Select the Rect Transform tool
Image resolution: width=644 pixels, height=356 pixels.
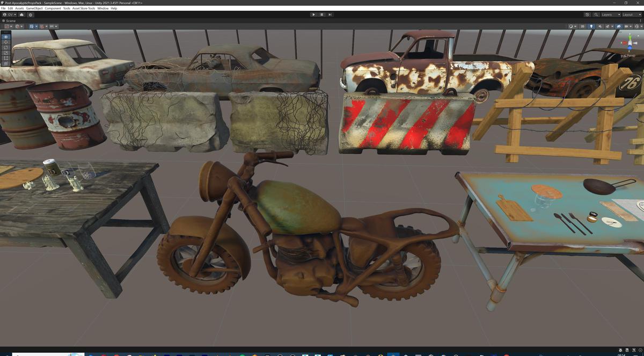[5, 58]
